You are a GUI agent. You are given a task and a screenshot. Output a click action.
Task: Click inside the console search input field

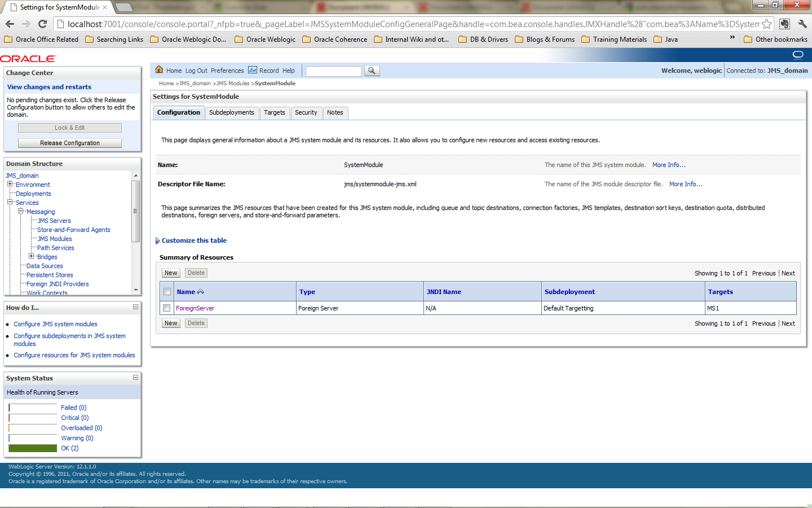click(x=333, y=71)
